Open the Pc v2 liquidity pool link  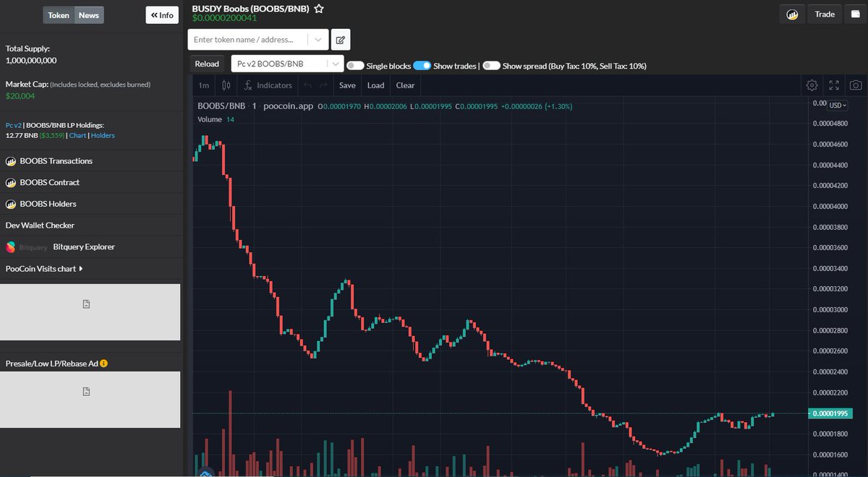pyautogui.click(x=13, y=125)
